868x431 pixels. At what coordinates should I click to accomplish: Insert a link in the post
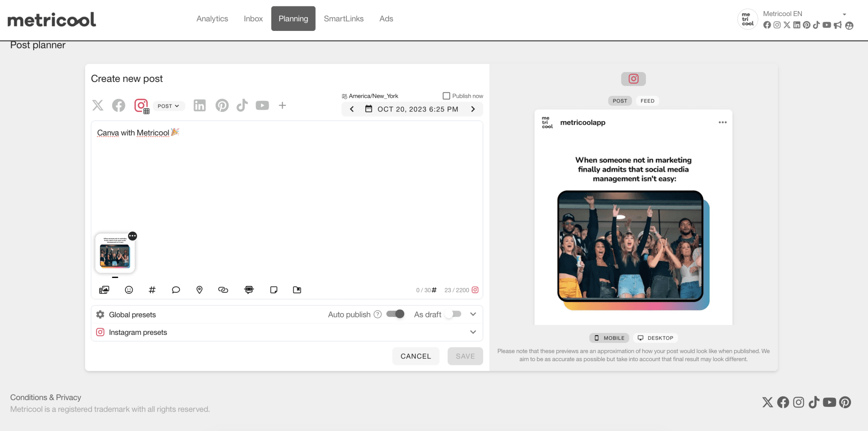pyautogui.click(x=223, y=290)
